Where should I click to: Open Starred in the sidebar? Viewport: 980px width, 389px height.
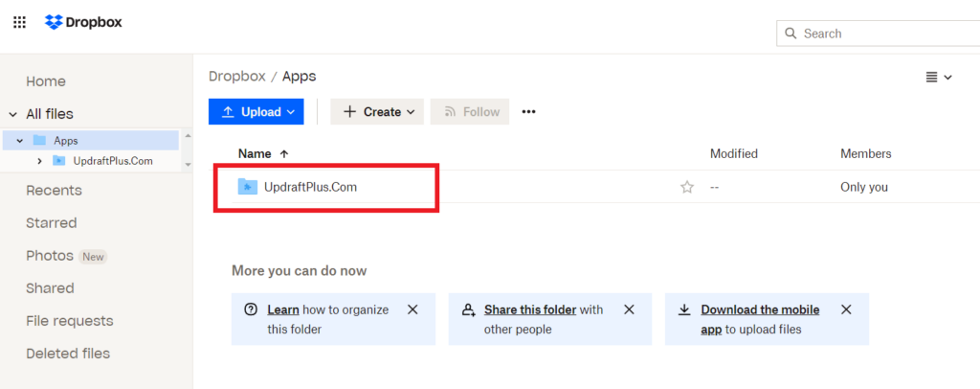tap(52, 223)
